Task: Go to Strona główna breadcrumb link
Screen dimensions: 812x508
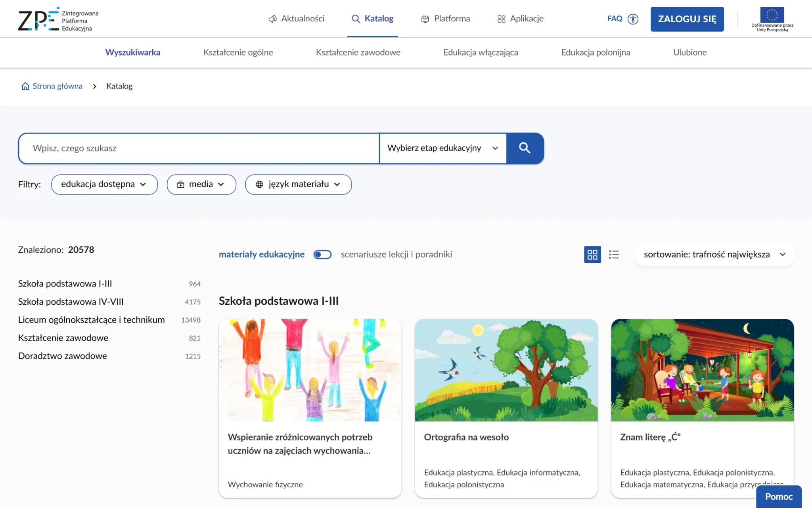Action: point(57,86)
